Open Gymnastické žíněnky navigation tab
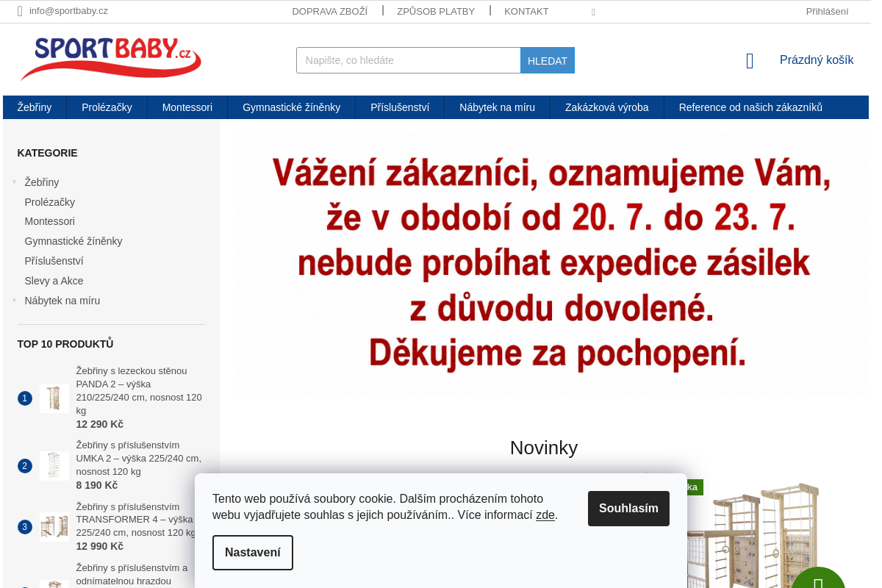The width and height of the screenshot is (882, 588). tap(291, 107)
